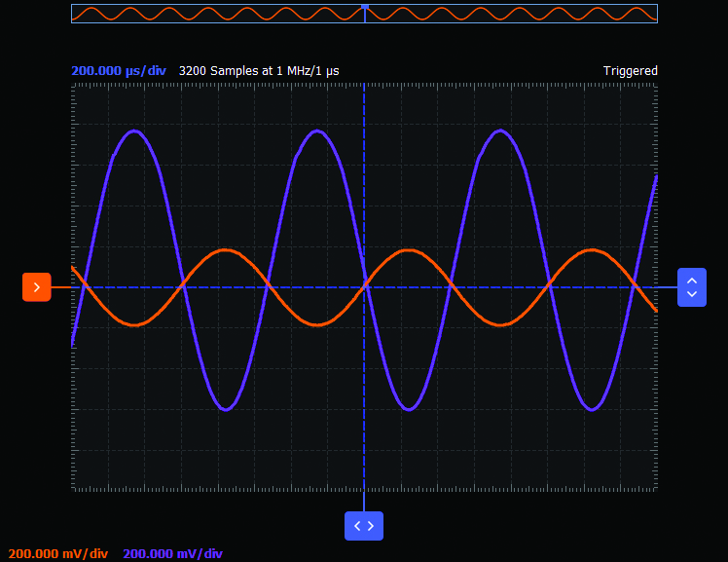728x562 pixels.
Task: Select the orange 200.000 mV/div channel label
Action: tap(58, 554)
